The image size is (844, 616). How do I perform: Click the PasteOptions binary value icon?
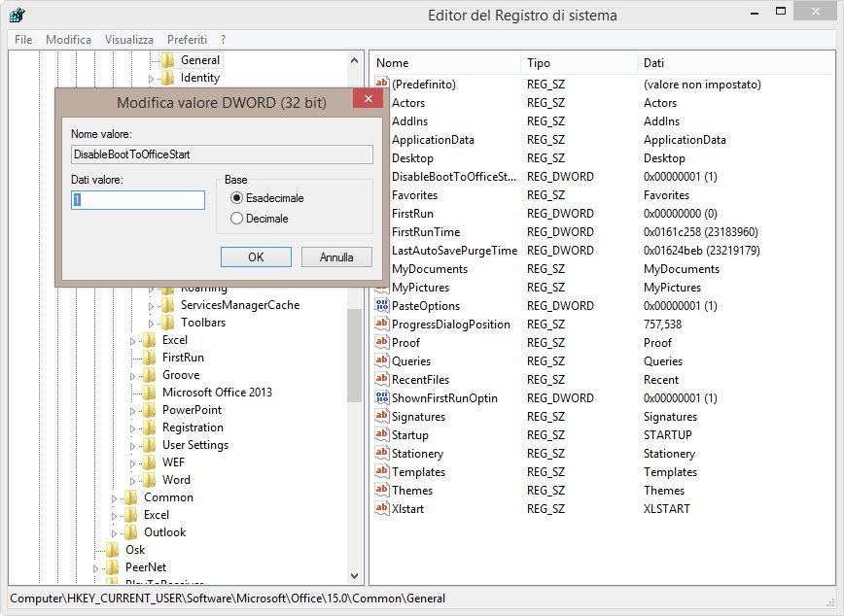381,306
